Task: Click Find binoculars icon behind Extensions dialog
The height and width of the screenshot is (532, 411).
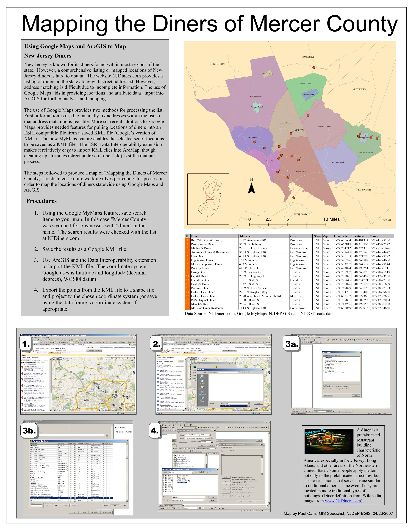Action: [368, 340]
